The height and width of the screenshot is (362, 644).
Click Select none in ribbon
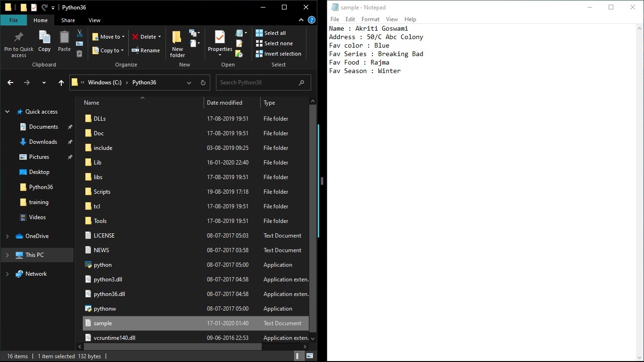point(274,43)
